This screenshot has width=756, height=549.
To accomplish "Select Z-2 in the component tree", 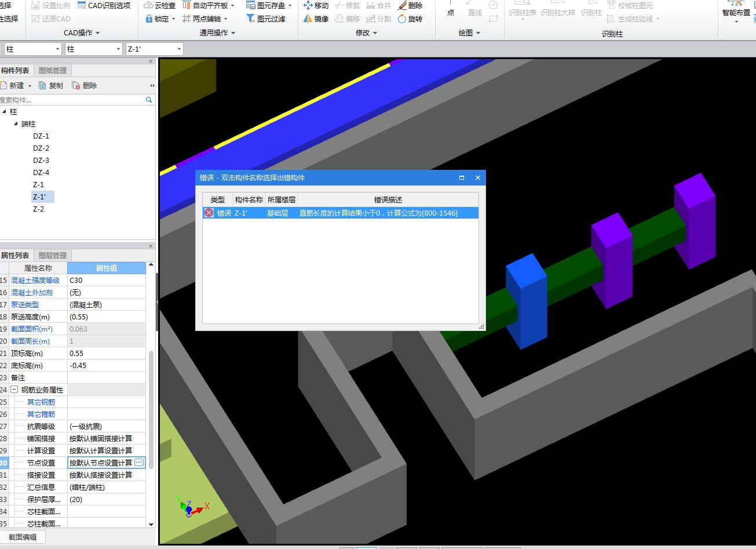I will [38, 209].
